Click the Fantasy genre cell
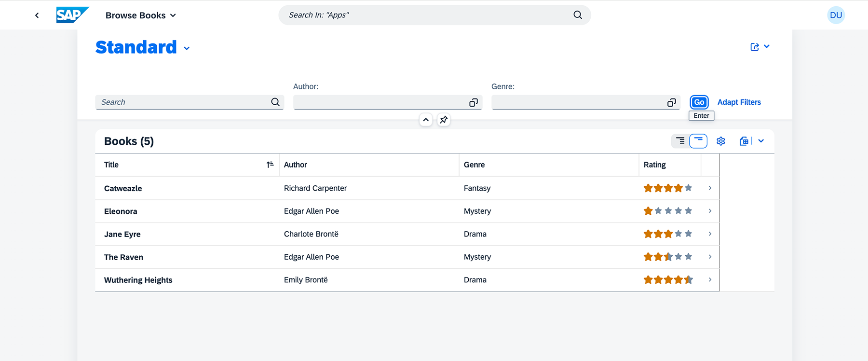This screenshot has height=361, width=868. click(x=477, y=188)
